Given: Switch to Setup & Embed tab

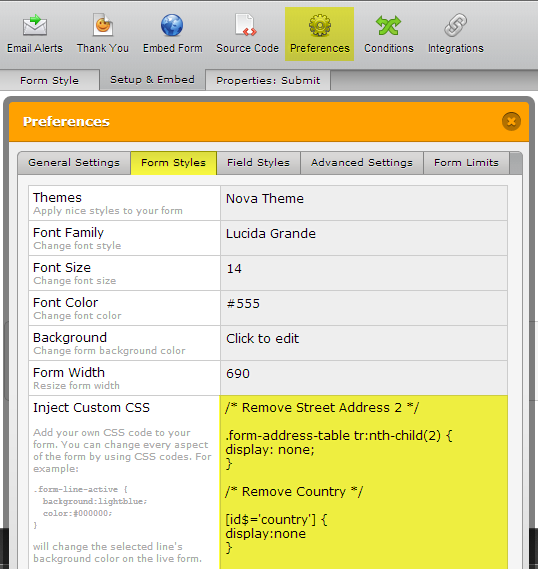Looking at the screenshot, I should tap(152, 79).
